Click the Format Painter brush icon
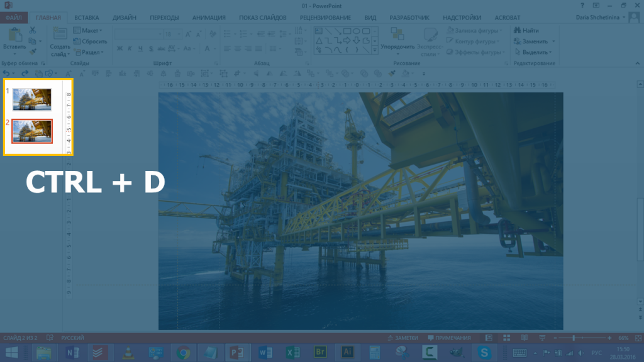 click(33, 52)
